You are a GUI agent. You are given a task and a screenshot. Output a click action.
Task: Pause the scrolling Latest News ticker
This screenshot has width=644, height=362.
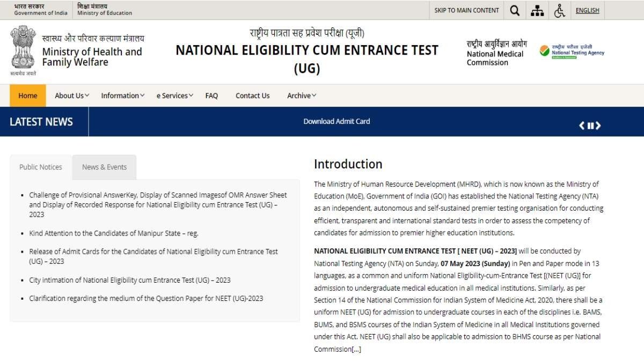[591, 125]
